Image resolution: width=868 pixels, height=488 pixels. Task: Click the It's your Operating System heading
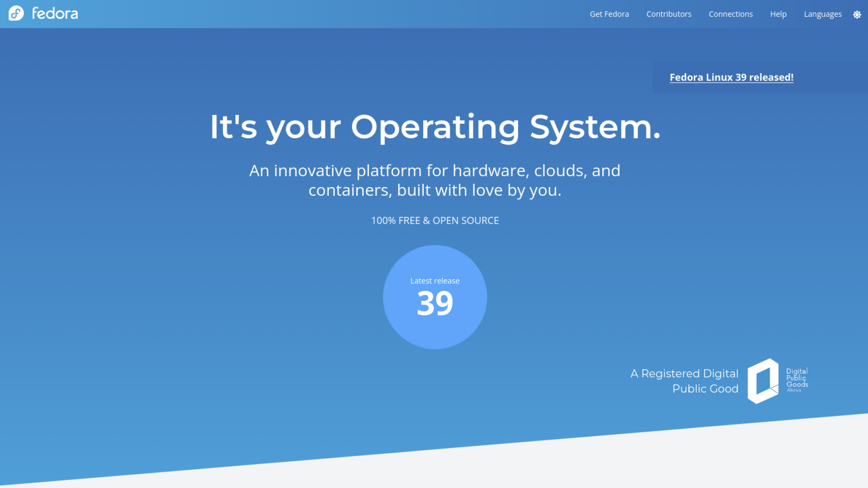coord(435,127)
